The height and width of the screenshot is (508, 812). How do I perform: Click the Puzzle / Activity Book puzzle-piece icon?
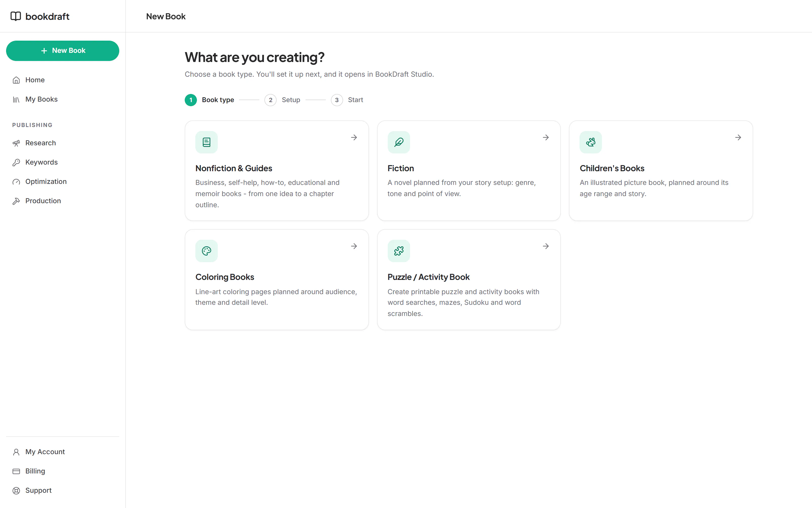point(399,251)
